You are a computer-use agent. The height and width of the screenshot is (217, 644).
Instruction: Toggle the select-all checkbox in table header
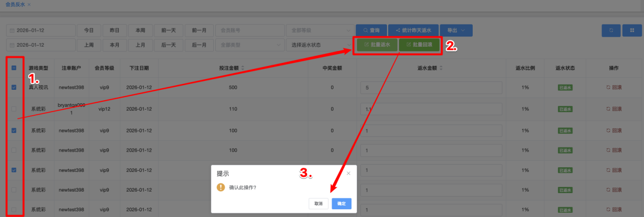pos(14,68)
